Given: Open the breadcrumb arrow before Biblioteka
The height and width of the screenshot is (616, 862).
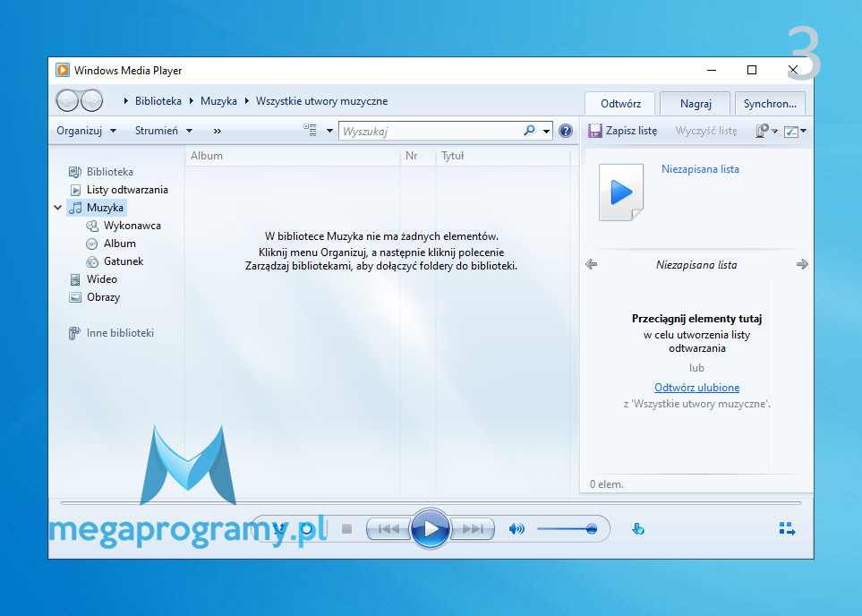Looking at the screenshot, I should click(126, 101).
